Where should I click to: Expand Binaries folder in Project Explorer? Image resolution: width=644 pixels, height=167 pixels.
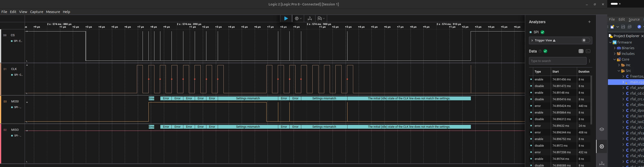[615, 48]
